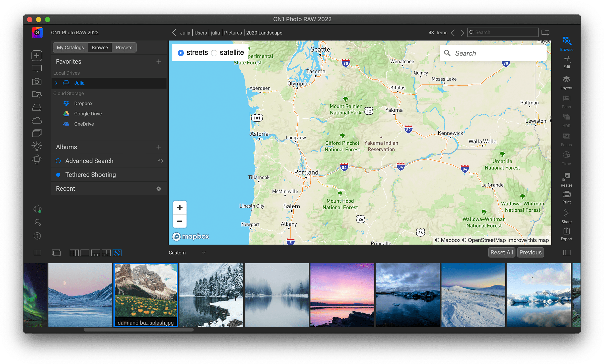Image resolution: width=604 pixels, height=364 pixels.
Task: Click the top toolbar Search field
Action: (x=503, y=32)
